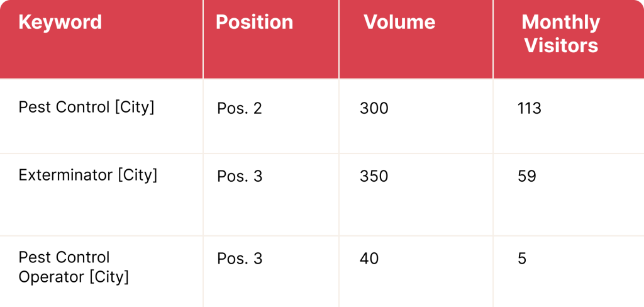Click header divider between Volume and Monthly Visitors
Viewport: 644px width, 307px height.
tap(493, 39)
